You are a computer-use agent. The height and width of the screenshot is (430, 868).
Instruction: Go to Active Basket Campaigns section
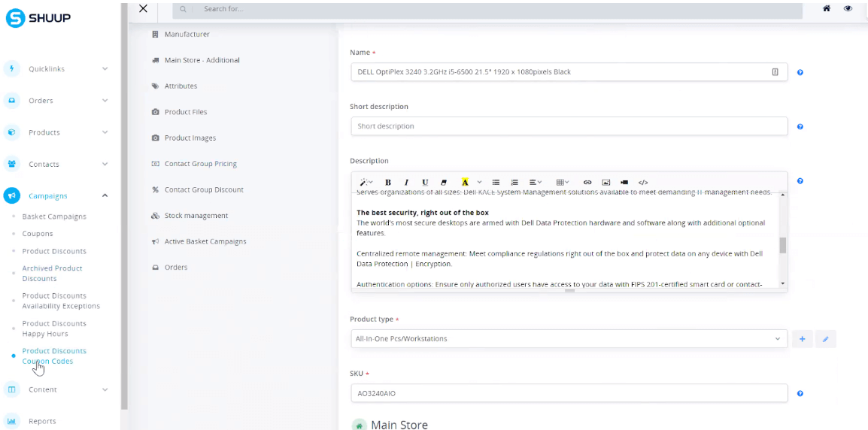(x=205, y=241)
